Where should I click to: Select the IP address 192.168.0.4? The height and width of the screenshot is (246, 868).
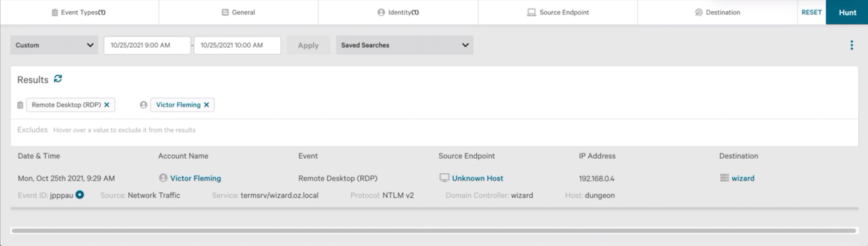[x=597, y=179]
